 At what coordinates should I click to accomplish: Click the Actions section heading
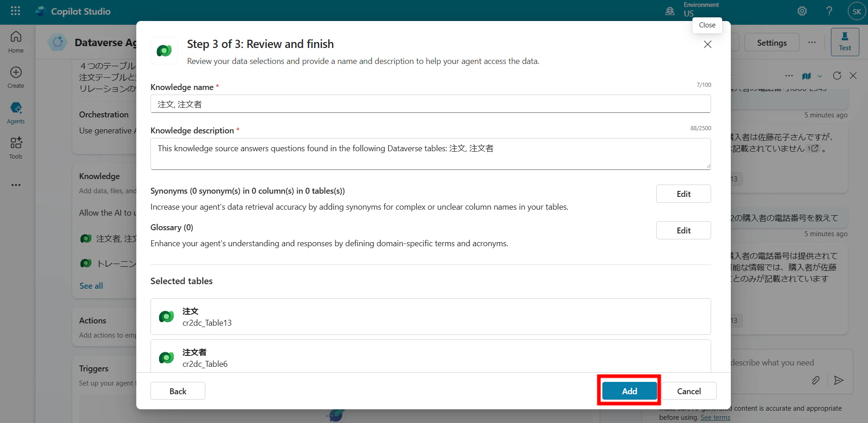coord(92,321)
